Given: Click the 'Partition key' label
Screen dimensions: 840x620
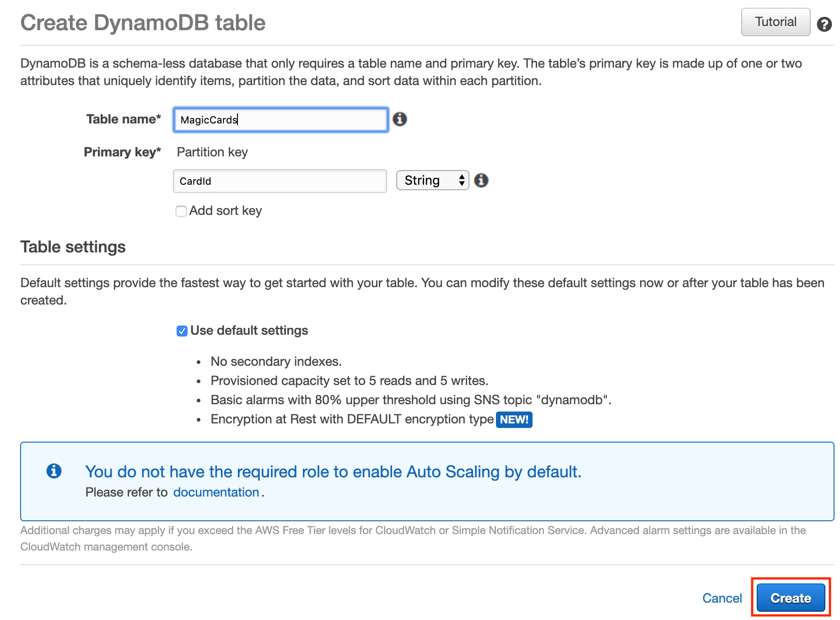Looking at the screenshot, I should tap(212, 152).
